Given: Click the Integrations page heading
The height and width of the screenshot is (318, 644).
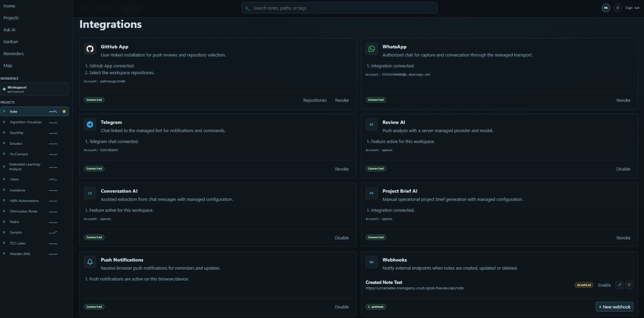Looking at the screenshot, I should point(111,24).
